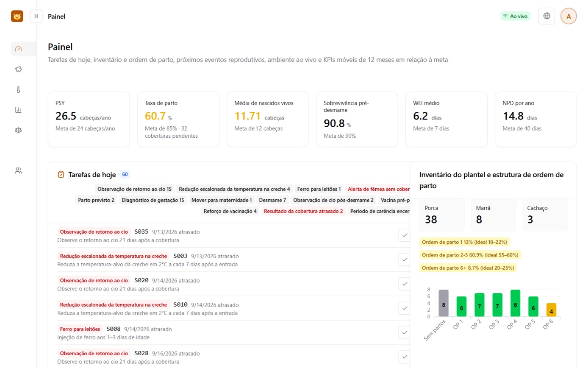Click the globe language icon button
Screen dimensions: 588x368
(x=546, y=16)
